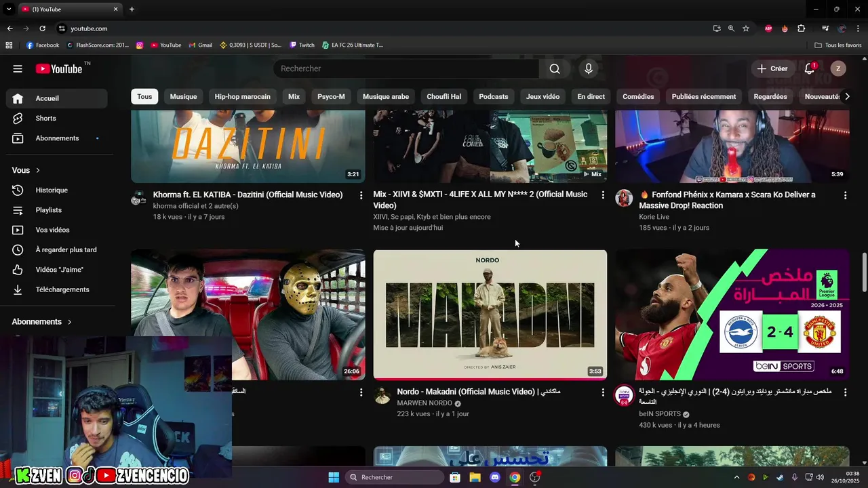
Task: Show hidden system tray icons
Action: pyautogui.click(x=736, y=477)
